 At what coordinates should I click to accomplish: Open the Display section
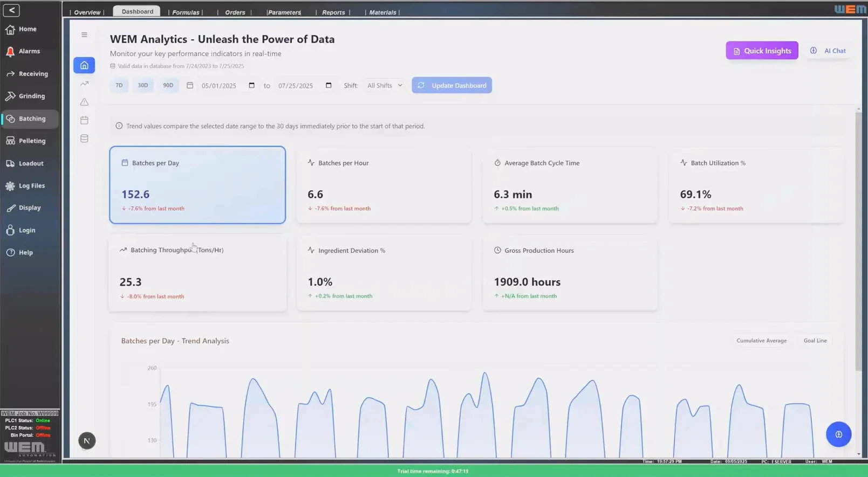point(23,208)
